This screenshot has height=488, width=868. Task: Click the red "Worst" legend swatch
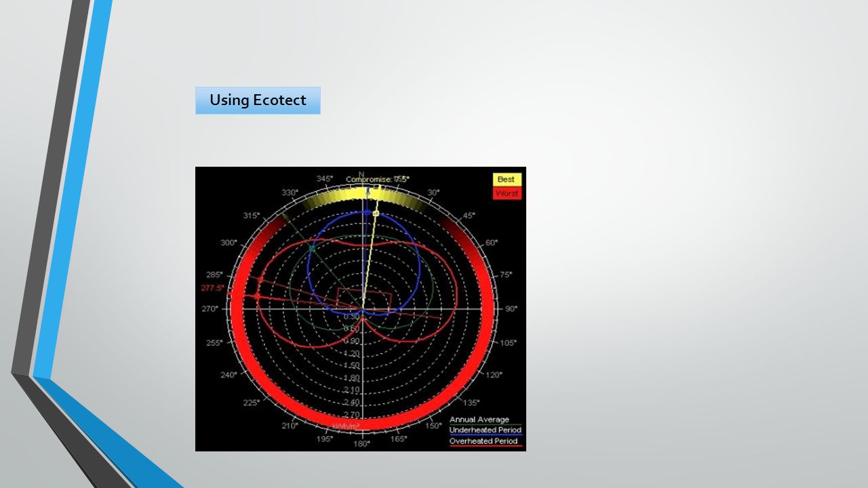click(x=507, y=193)
